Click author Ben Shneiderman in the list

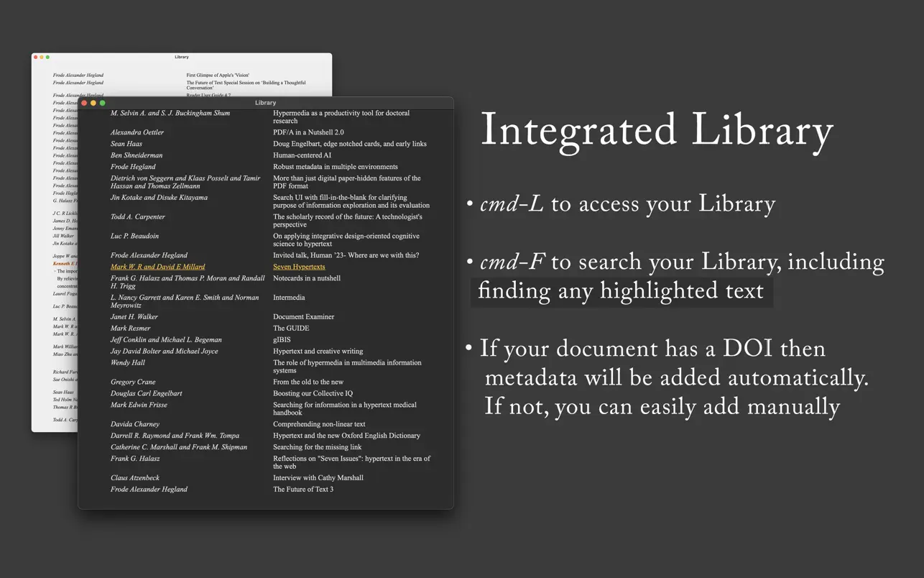[x=137, y=155]
